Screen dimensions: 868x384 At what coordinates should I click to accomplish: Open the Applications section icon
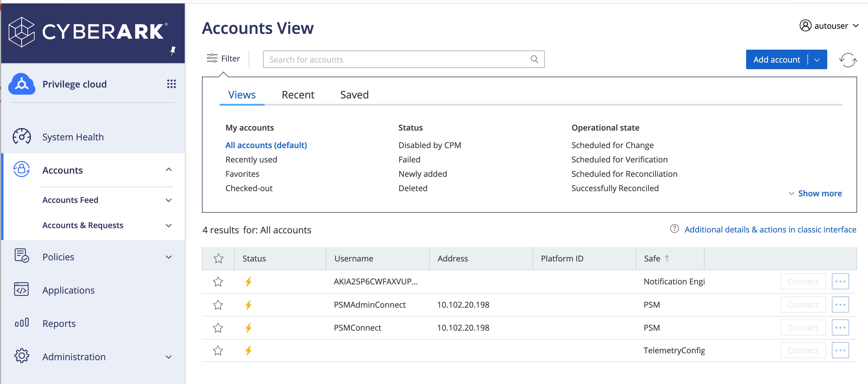pyautogui.click(x=22, y=289)
